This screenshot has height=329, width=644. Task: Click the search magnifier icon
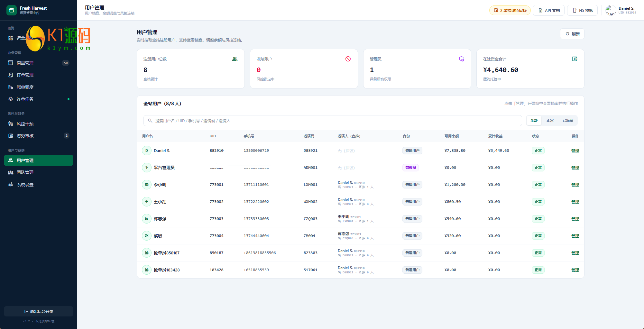150,121
